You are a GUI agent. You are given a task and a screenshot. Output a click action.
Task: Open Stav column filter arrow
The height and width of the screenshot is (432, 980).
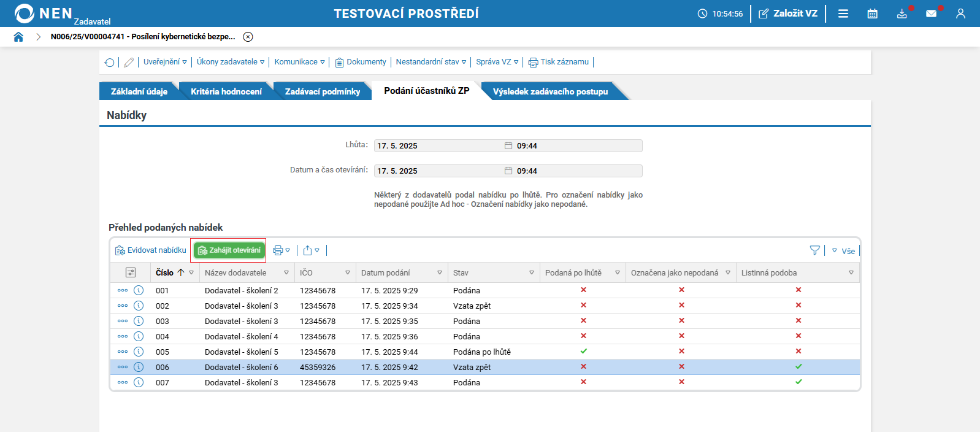point(532,272)
